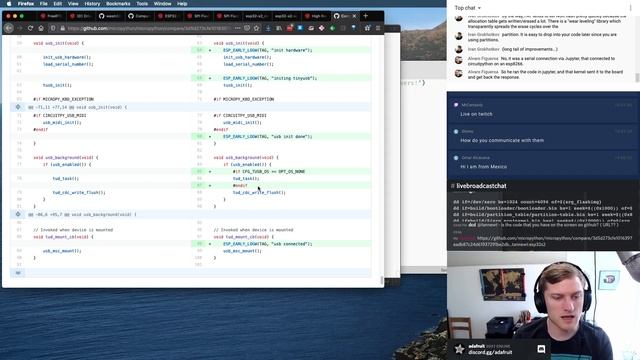Open the Firefox home page icon

41,28
